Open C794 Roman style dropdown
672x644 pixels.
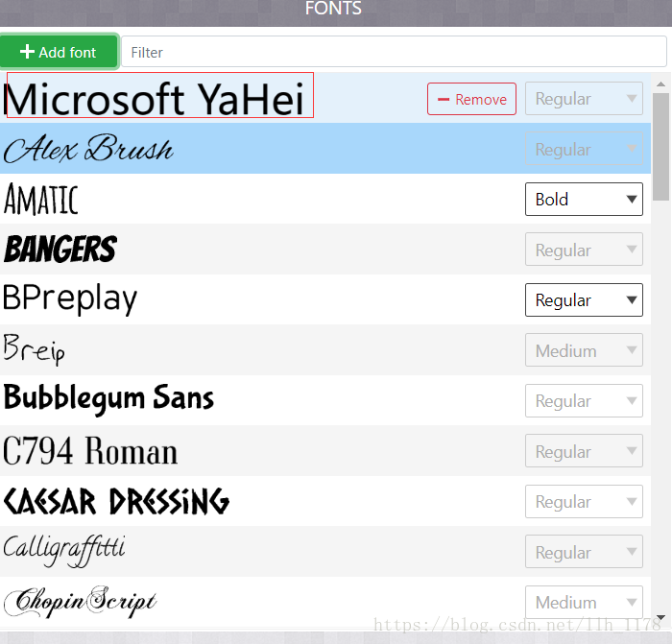(584, 451)
